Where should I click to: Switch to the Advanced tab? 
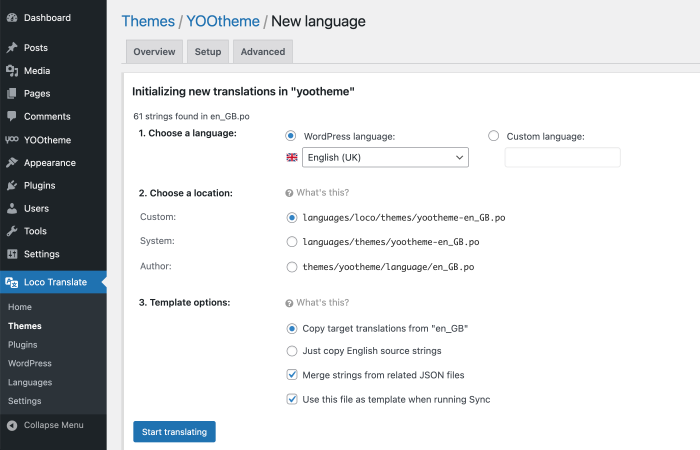click(263, 52)
